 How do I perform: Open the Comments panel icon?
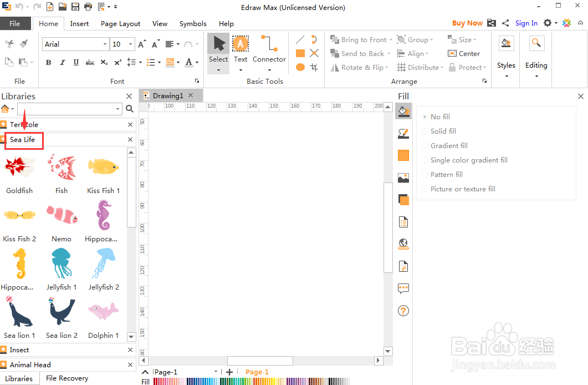(403, 288)
